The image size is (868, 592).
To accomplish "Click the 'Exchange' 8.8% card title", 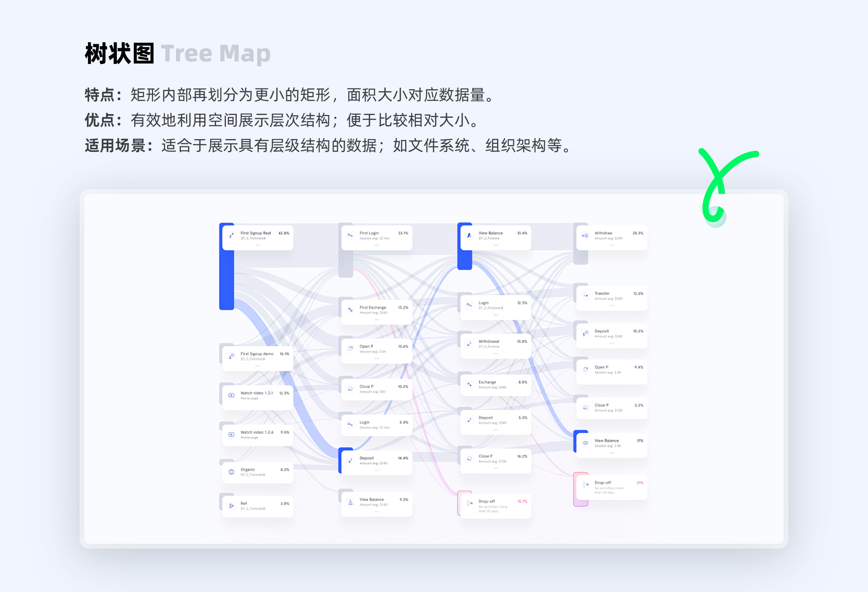I will coord(487,382).
